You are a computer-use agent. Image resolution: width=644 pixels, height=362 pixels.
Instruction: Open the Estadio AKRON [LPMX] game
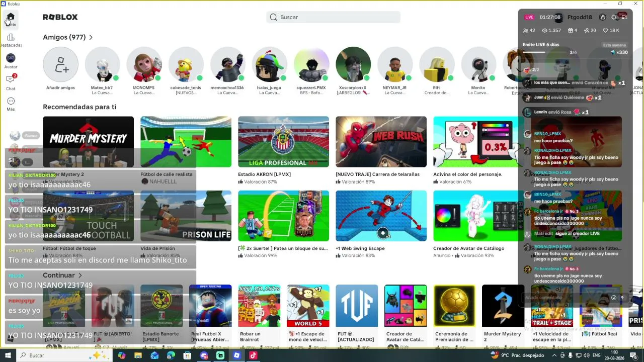click(283, 142)
